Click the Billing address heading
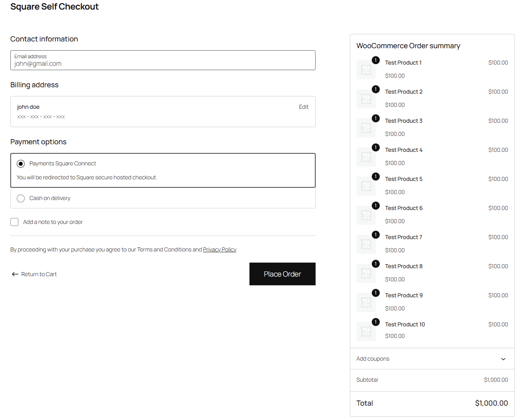This screenshot has height=420, width=518. (34, 85)
